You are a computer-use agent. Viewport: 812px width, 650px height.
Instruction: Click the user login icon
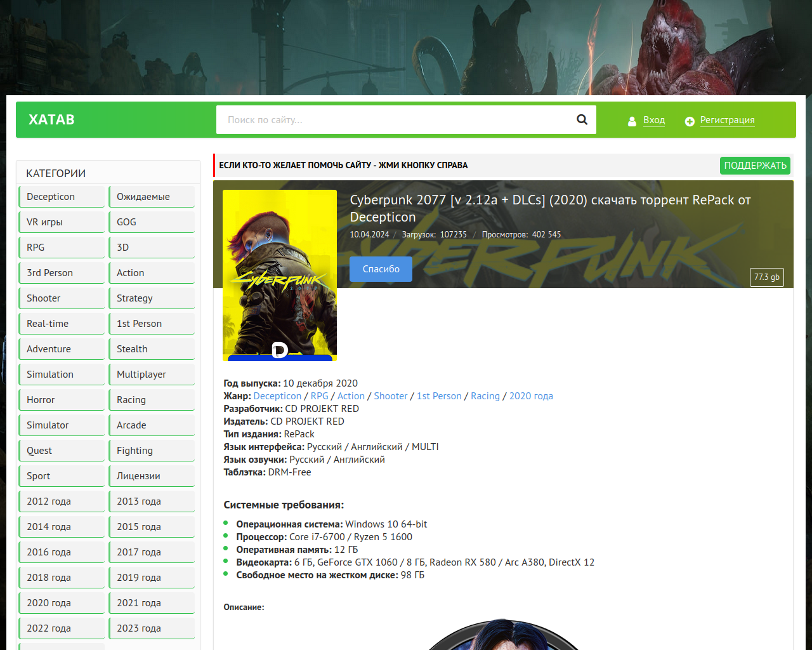coord(632,121)
